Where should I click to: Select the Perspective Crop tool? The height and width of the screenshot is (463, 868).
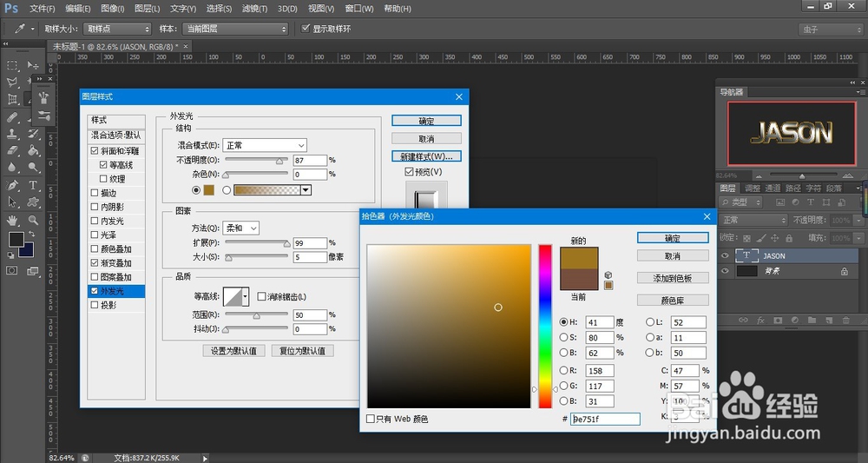click(x=12, y=99)
